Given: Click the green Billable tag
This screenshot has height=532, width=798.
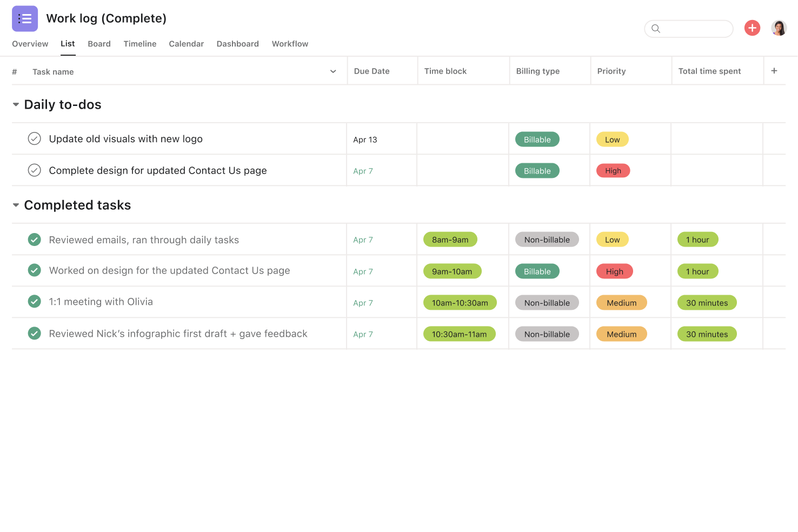Looking at the screenshot, I should point(537,139).
